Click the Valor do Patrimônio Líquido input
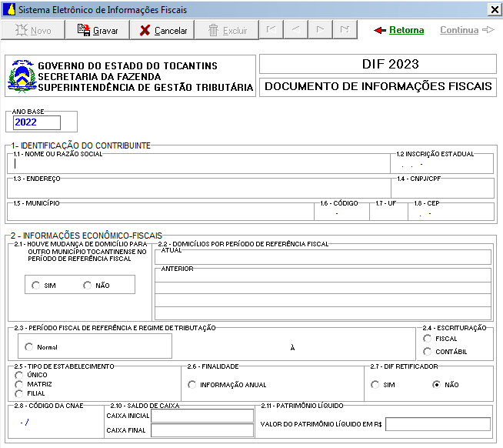Viewport: 503px width, 448px height. (438, 424)
